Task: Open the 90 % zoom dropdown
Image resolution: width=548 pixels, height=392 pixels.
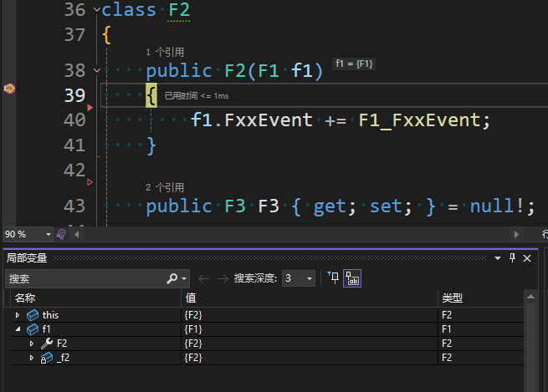Action: (49, 234)
